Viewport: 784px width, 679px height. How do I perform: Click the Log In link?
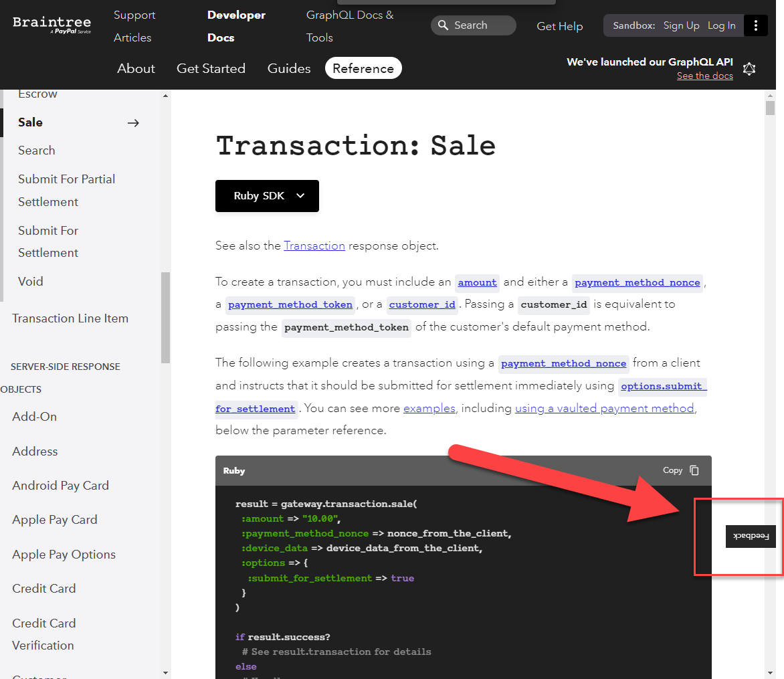[x=721, y=25]
